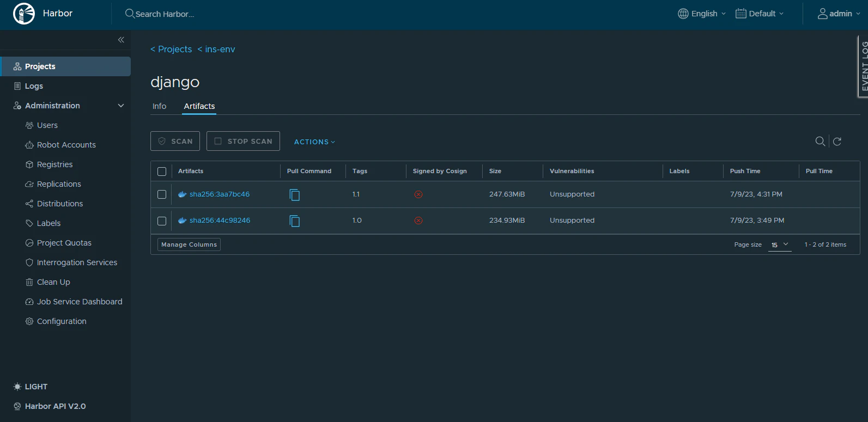This screenshot has height=422, width=868.
Task: Go back via ins-env breadcrumb link
Action: coord(216,49)
